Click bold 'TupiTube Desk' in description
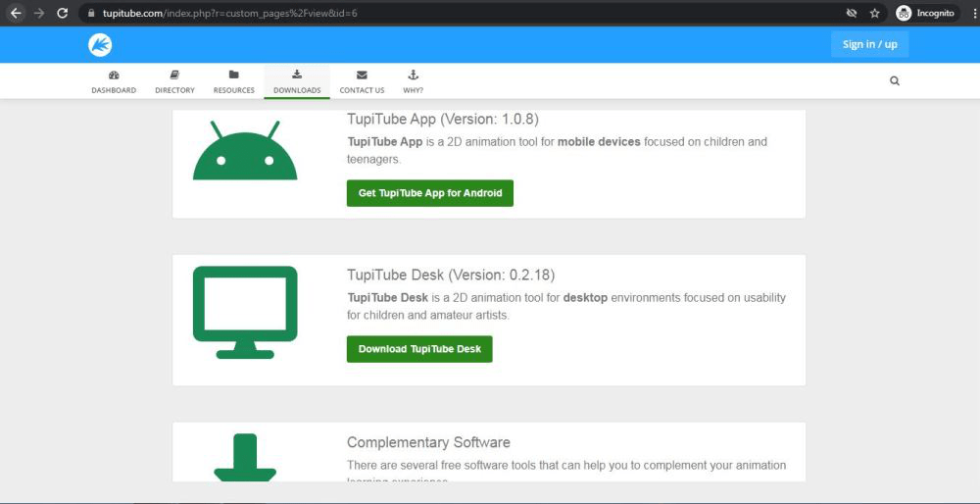This screenshot has width=980, height=504. point(387,298)
